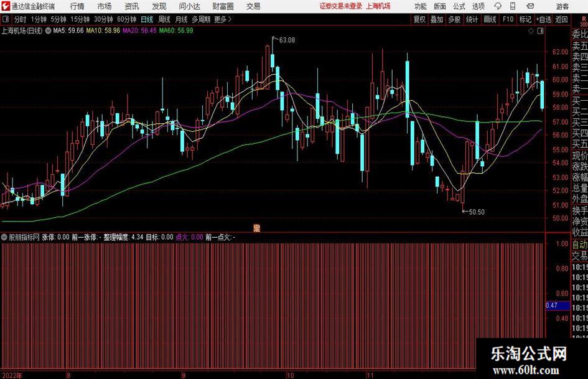Click the green MA60: 56.99 label
Viewport: 588px width, 379px height.
point(176,30)
